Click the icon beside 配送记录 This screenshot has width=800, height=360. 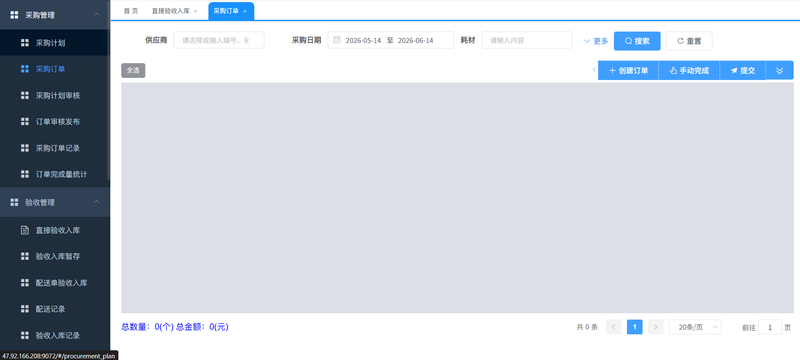[x=24, y=309]
